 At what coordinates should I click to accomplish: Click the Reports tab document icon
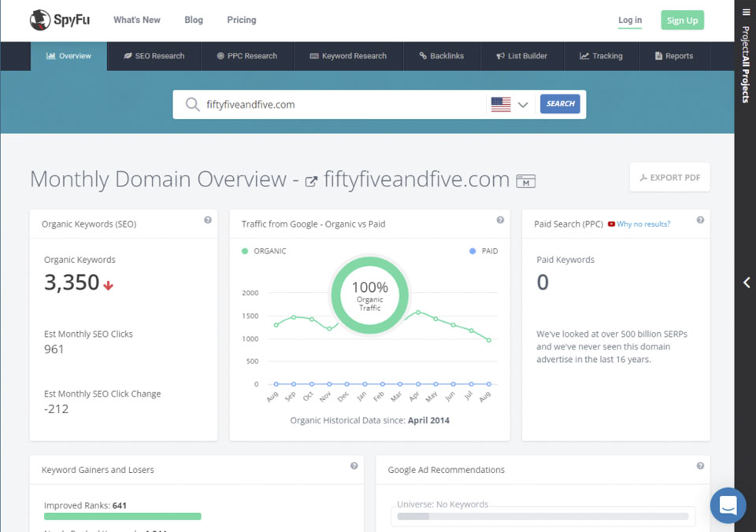pos(658,56)
